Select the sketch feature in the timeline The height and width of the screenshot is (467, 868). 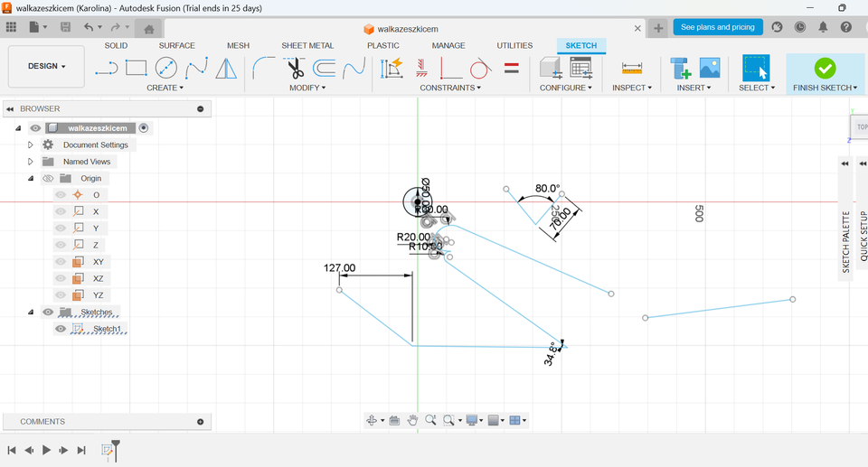coord(108,451)
